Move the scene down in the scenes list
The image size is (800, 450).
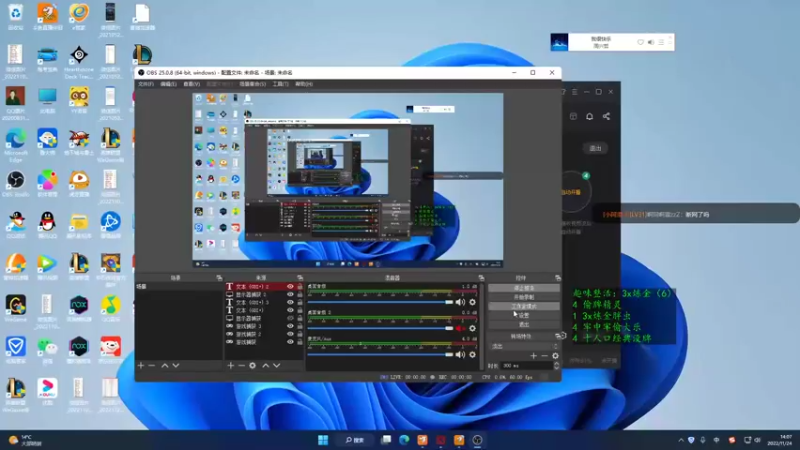coord(176,365)
